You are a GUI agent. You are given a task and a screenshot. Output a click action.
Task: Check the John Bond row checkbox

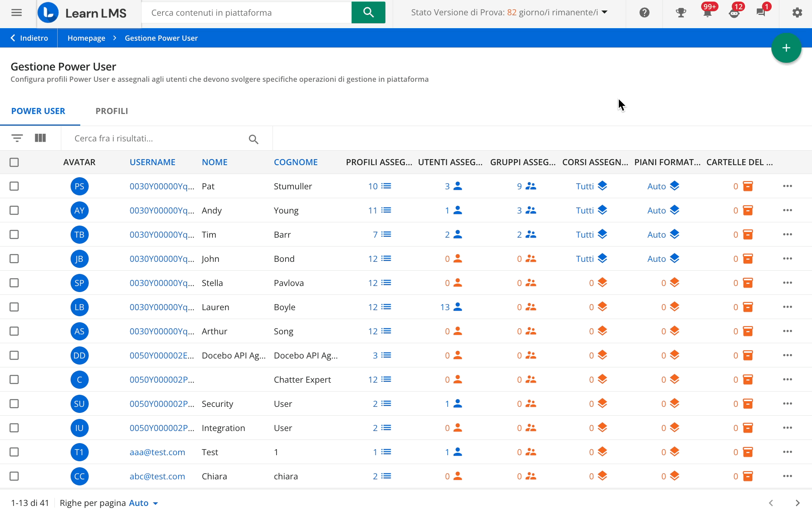14,259
